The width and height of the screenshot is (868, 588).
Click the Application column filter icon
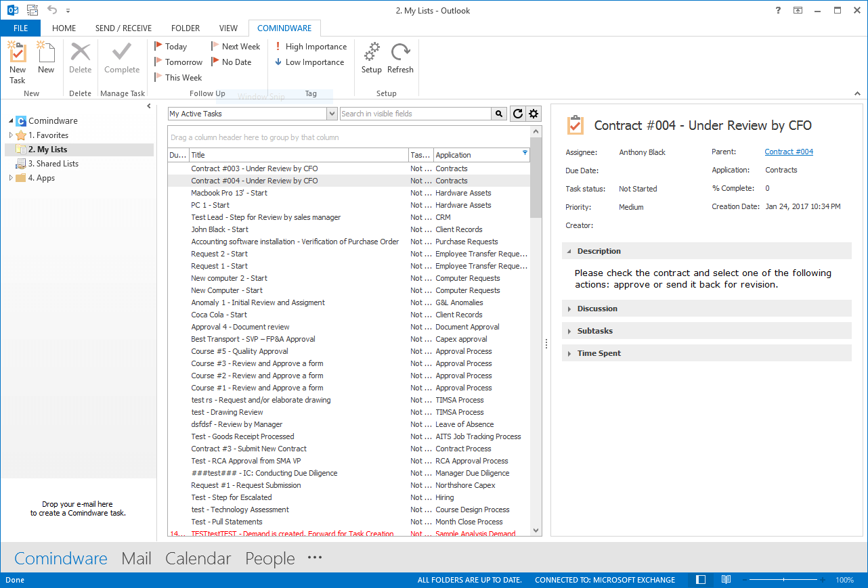point(525,154)
